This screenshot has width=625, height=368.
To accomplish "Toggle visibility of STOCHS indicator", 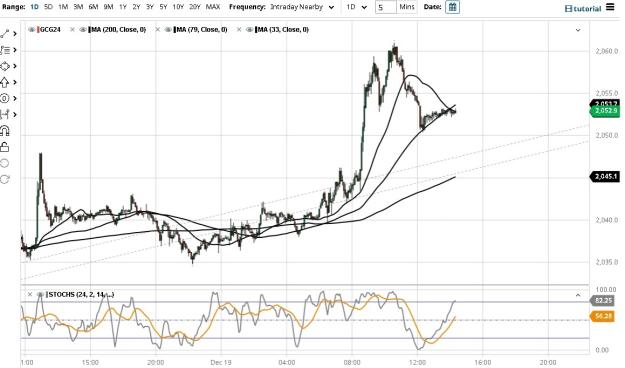I will click(x=40, y=294).
